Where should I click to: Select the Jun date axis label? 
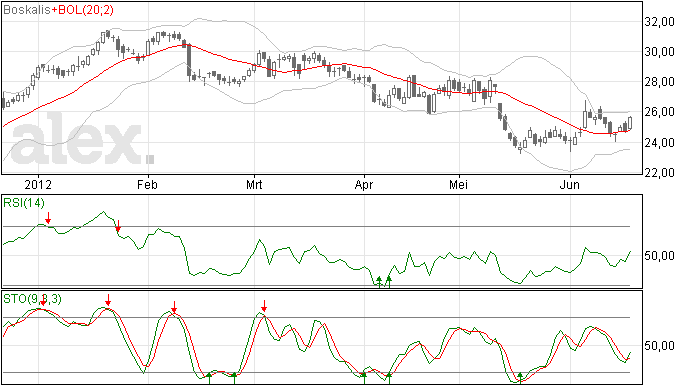(569, 184)
